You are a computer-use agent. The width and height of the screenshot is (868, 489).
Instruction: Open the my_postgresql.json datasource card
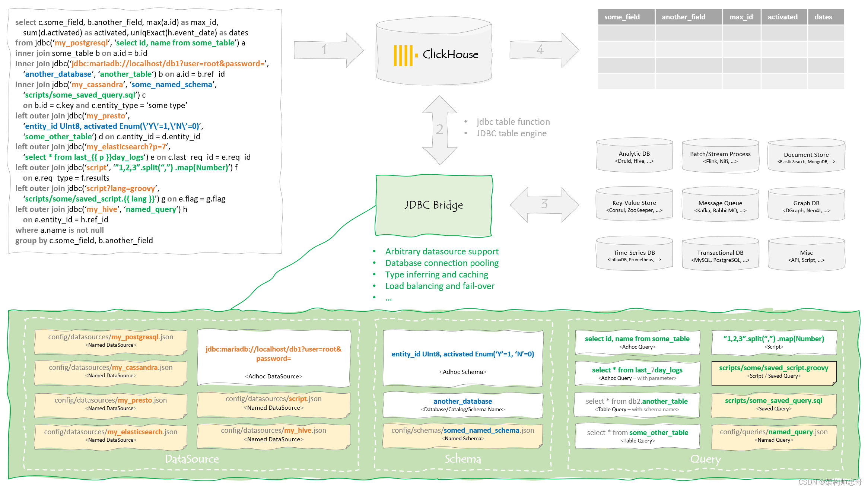[111, 340]
